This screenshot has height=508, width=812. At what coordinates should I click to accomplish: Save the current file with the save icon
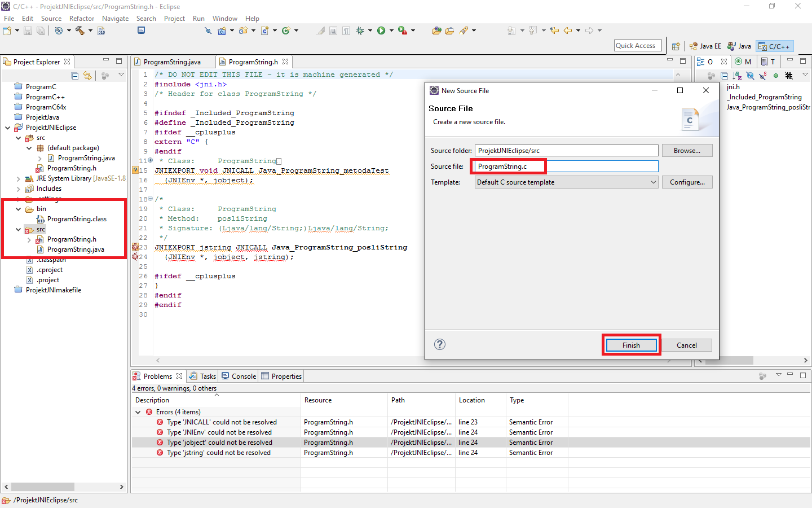[28, 30]
